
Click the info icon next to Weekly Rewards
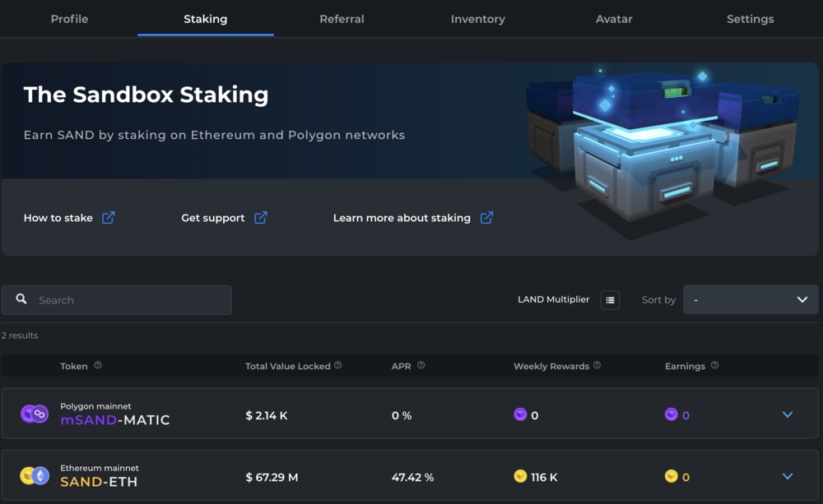point(597,366)
